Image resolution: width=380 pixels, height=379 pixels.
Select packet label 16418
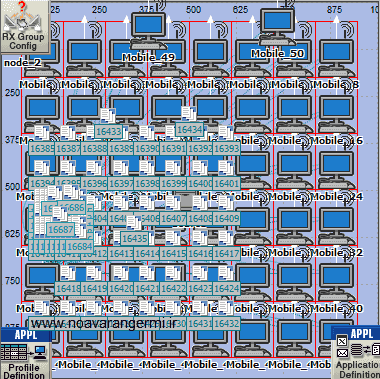68,288
